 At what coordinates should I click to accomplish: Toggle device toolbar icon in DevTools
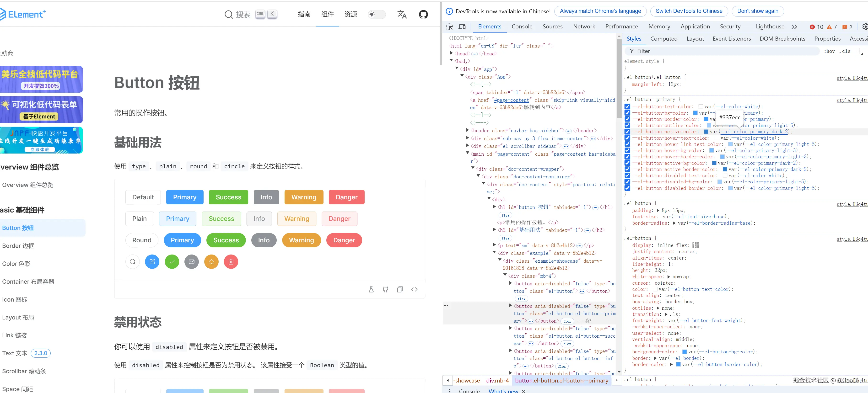coord(462,27)
